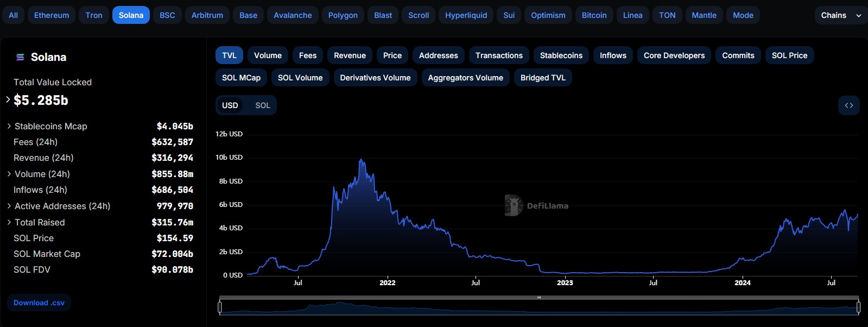Click the SOL FDV value $90.078b
Screen dimensions: 868x327
click(x=173, y=269)
